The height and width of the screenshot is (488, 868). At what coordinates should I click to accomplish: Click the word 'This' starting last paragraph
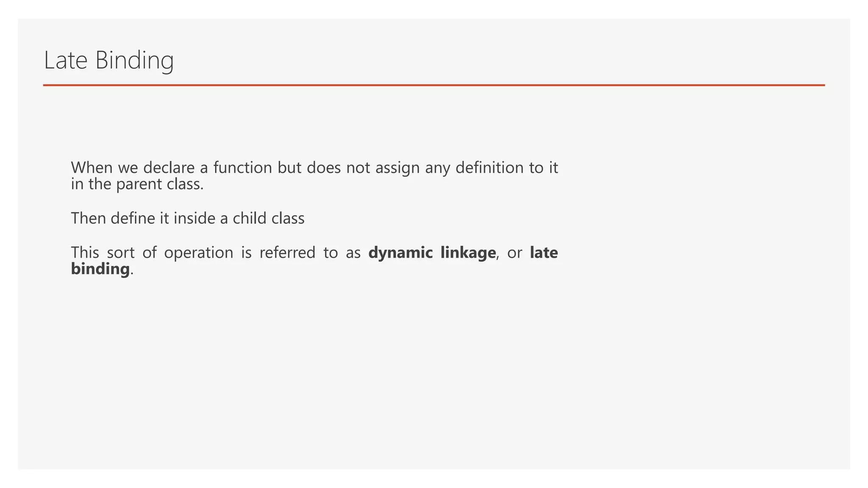point(85,252)
